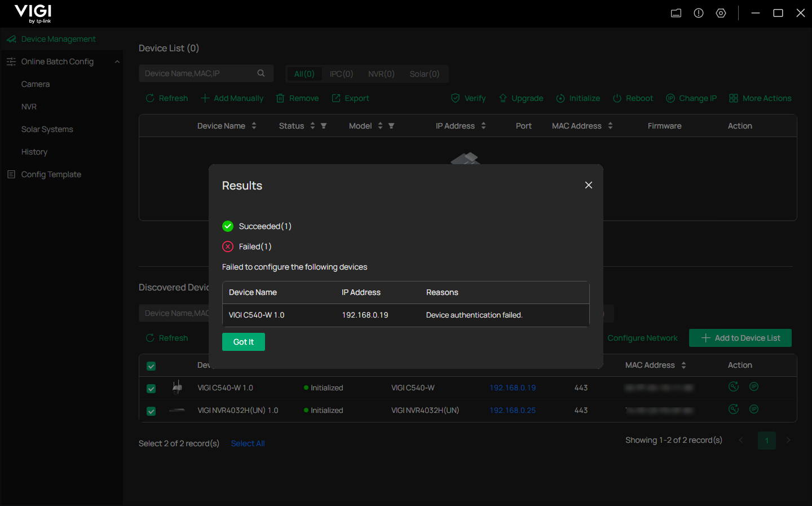Screen dimensions: 812x506
Task: Open Config Template in sidebar
Action: [51, 174]
